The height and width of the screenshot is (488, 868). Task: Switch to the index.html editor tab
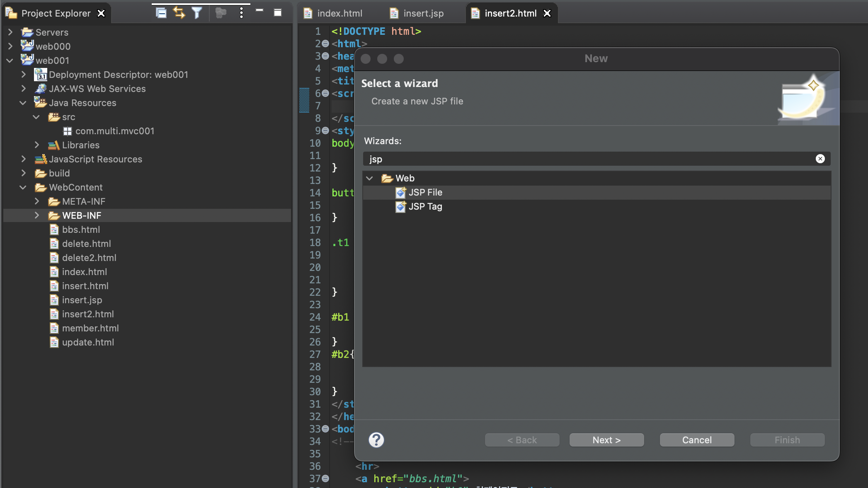(x=339, y=13)
